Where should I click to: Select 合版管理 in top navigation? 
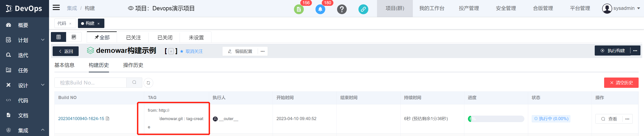[543, 8]
